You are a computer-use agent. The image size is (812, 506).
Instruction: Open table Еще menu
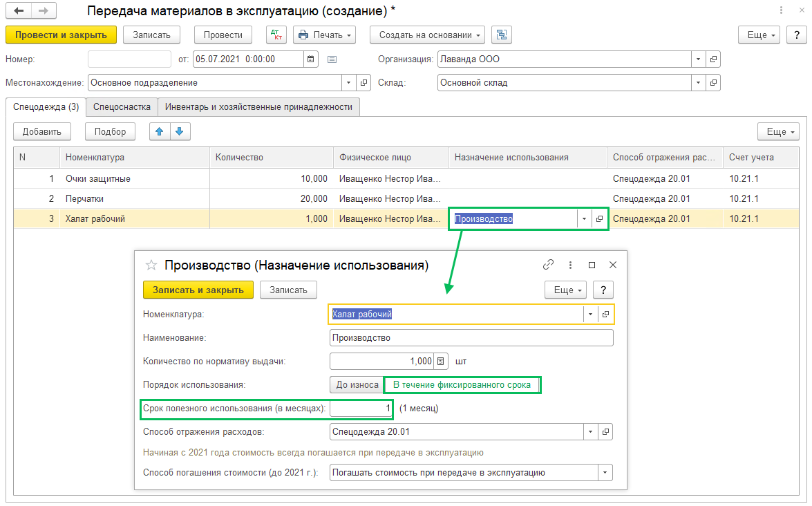pos(778,131)
